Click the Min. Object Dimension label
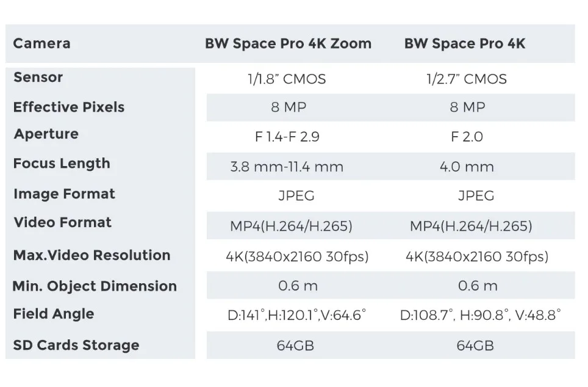 (x=95, y=286)
